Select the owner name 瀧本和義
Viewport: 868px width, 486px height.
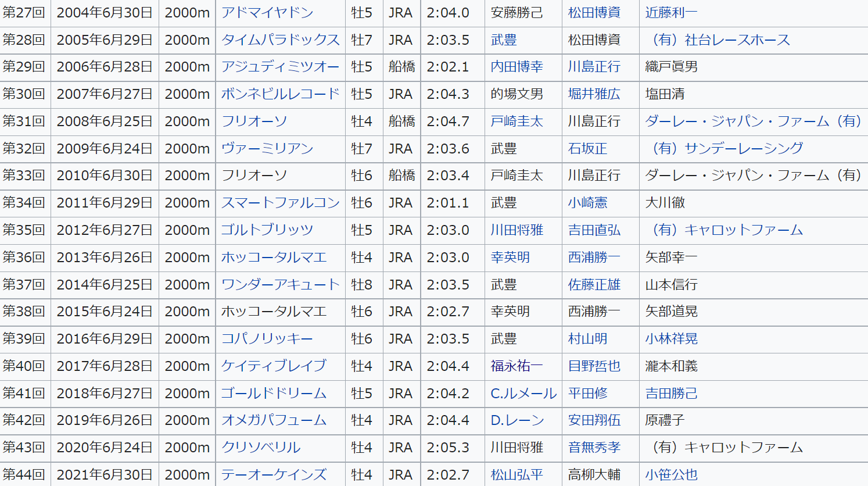click(x=672, y=366)
